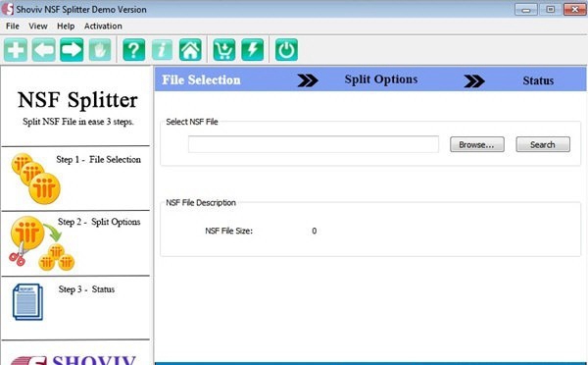Select the Status step header
The height and width of the screenshot is (365, 588).
(538, 80)
